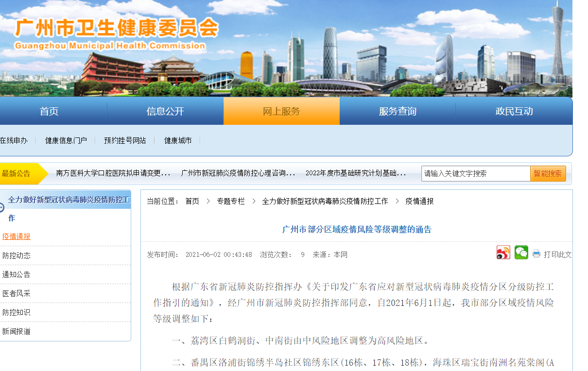The height and width of the screenshot is (371, 588).
Task: Click 智能搜索 search button
Action: click(x=548, y=173)
